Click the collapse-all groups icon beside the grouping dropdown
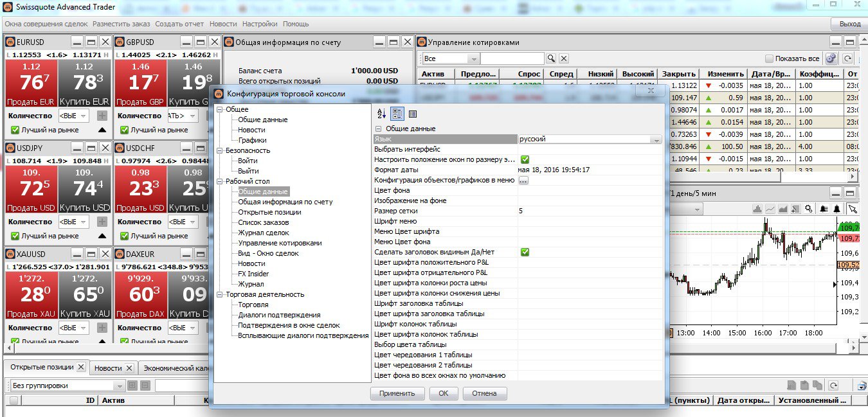868x417 pixels. (145, 386)
